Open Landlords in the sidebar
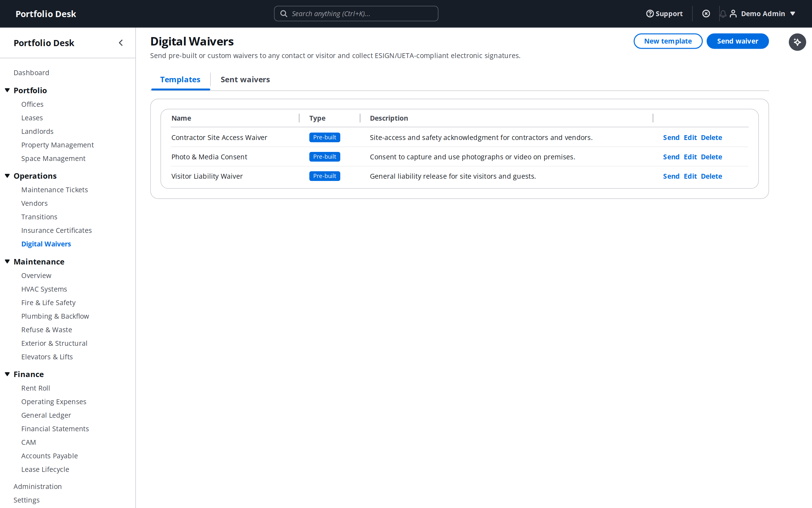This screenshot has height=508, width=812. point(37,131)
